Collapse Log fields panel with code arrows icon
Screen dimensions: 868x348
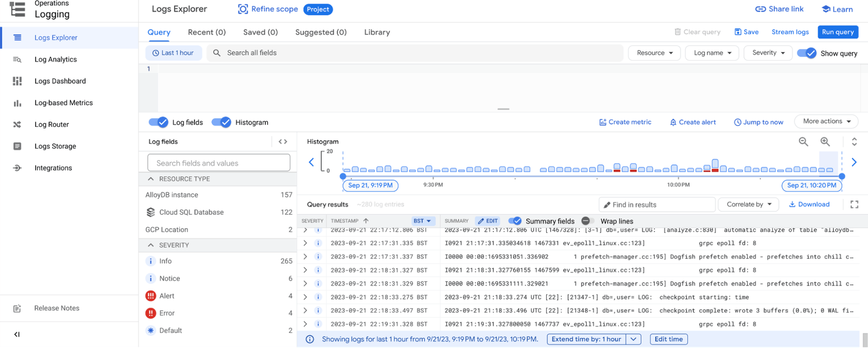point(283,141)
